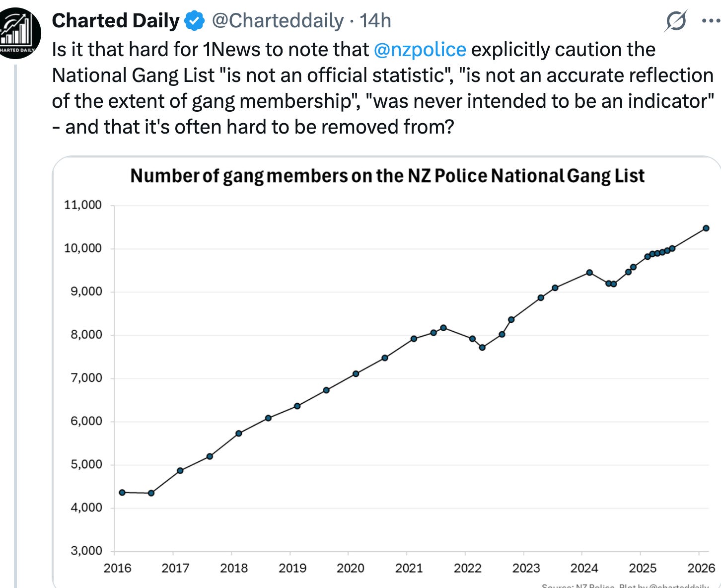The height and width of the screenshot is (588, 721).
Task: Open the Grok explain-post icon
Action: (x=675, y=21)
